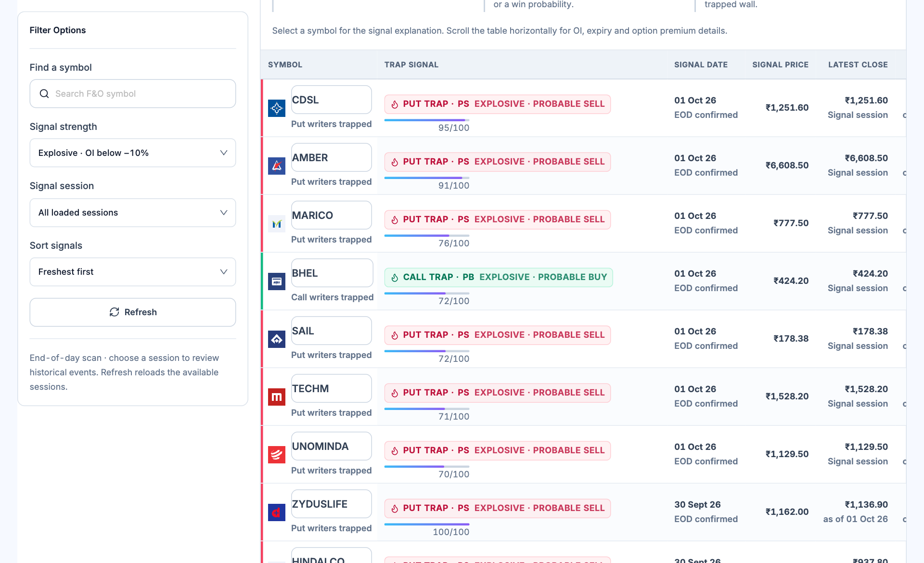Click the MARICO Put Trap signal badge

pos(498,219)
